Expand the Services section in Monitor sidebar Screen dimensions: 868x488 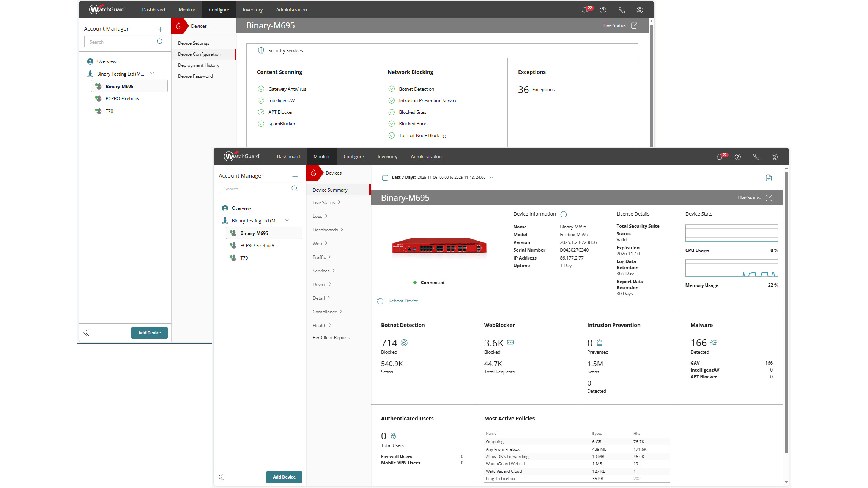(x=323, y=271)
